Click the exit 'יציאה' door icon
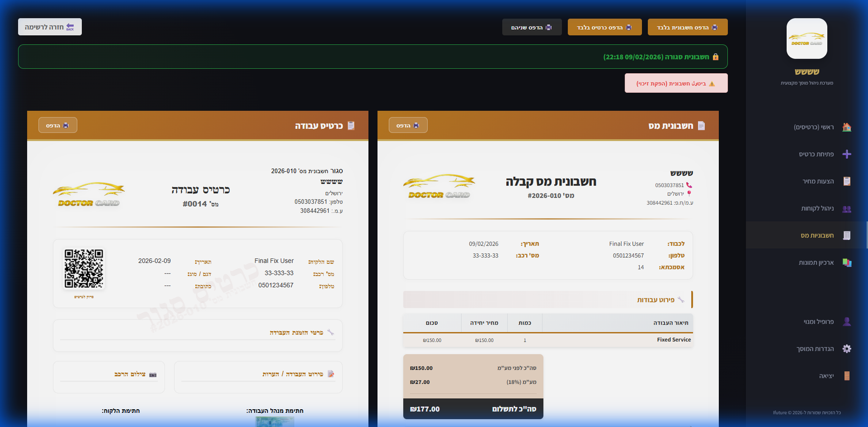The width and height of the screenshot is (868, 427). (846, 376)
